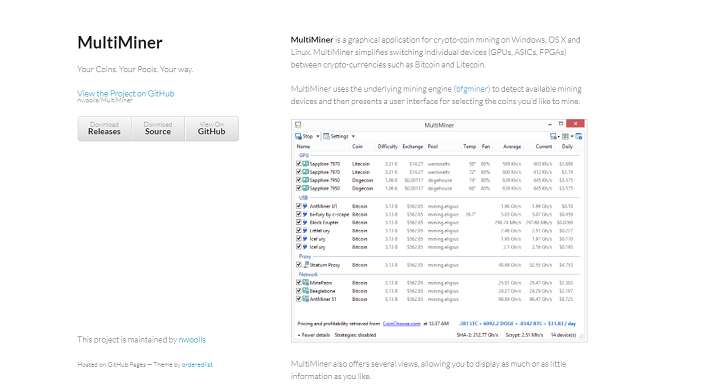Click the Fan column header
The height and width of the screenshot is (385, 712).
(x=485, y=146)
